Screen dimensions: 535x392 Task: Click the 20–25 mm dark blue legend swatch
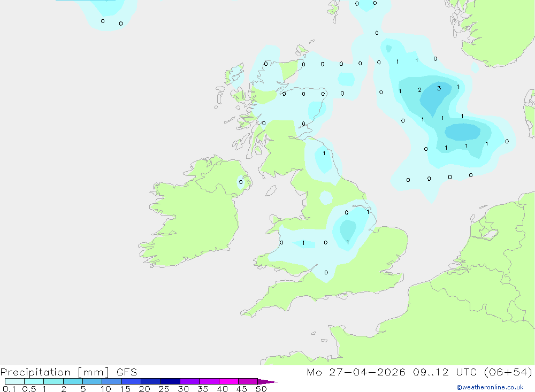(x=151, y=381)
